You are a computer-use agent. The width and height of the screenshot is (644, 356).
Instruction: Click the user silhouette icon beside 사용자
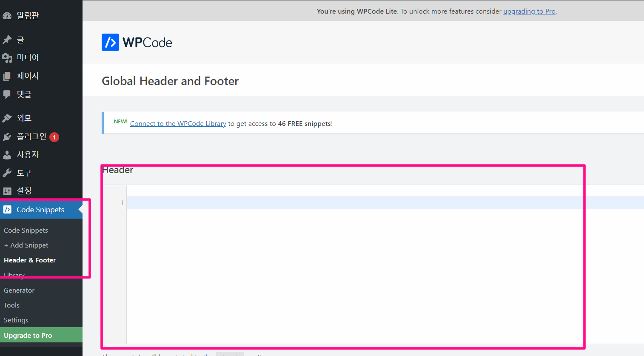click(7, 155)
